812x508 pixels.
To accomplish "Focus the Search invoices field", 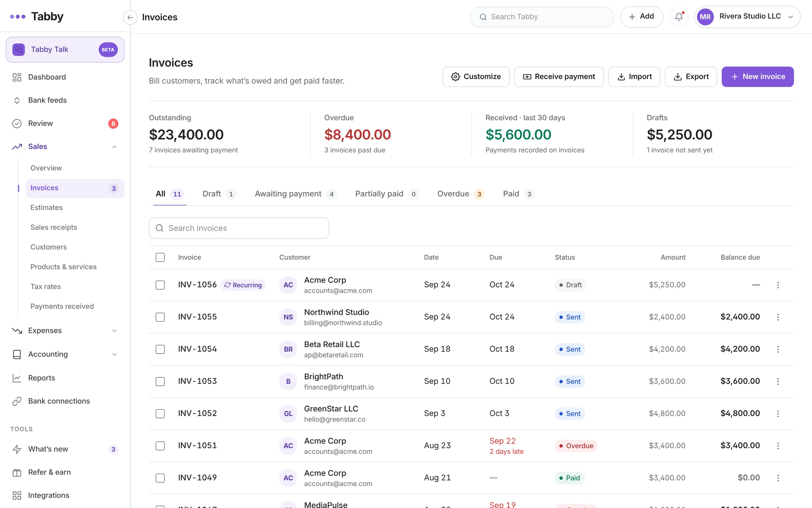I will 239,228.
